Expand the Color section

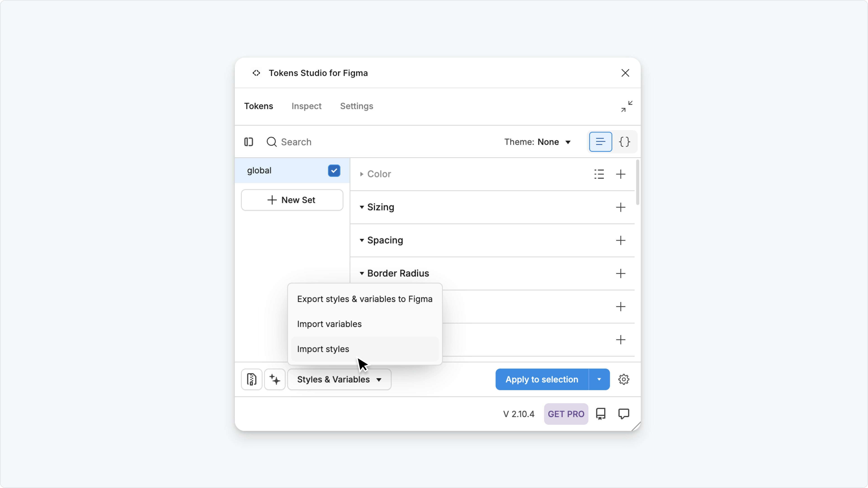(x=362, y=174)
